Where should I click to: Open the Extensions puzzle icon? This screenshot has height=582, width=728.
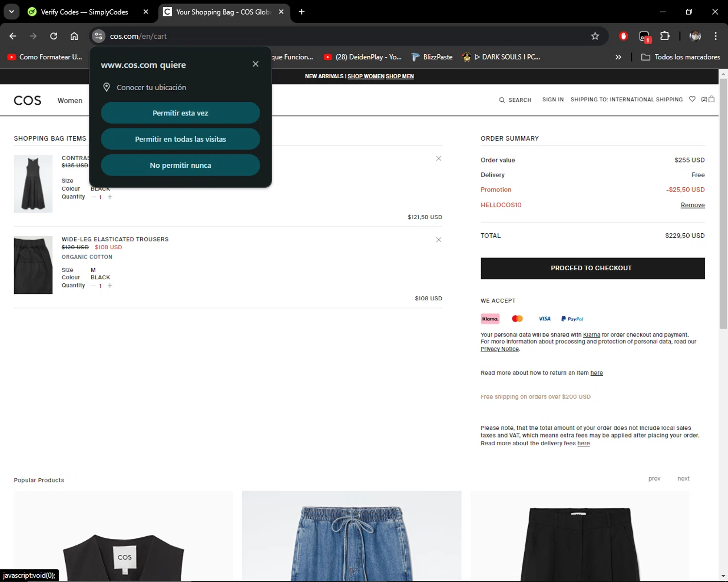665,36
